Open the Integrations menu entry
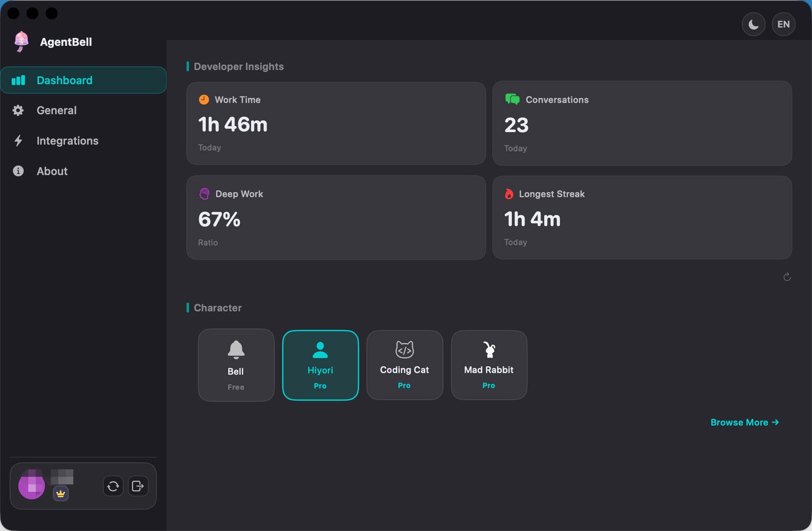The height and width of the screenshot is (531, 812). [67, 141]
